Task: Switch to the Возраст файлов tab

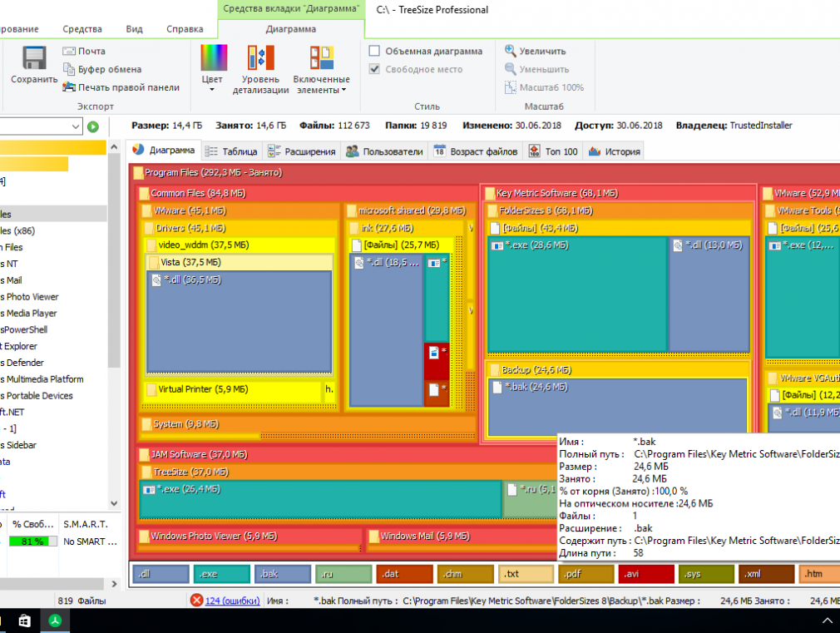Action: pyautogui.click(x=476, y=151)
